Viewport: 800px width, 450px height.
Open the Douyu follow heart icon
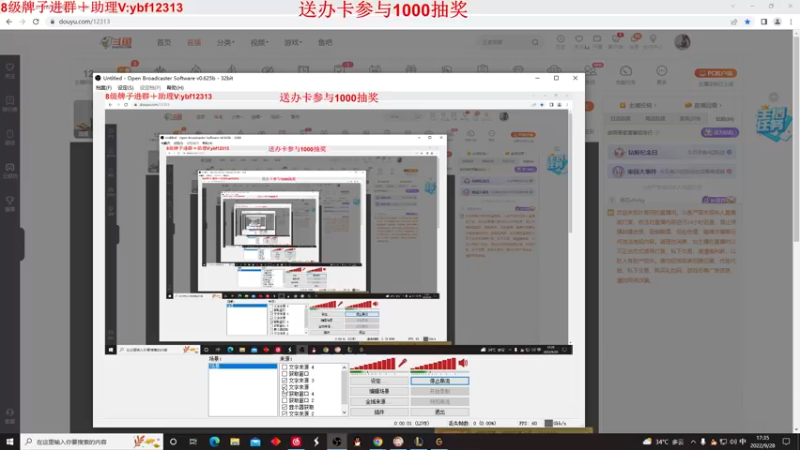point(579,39)
